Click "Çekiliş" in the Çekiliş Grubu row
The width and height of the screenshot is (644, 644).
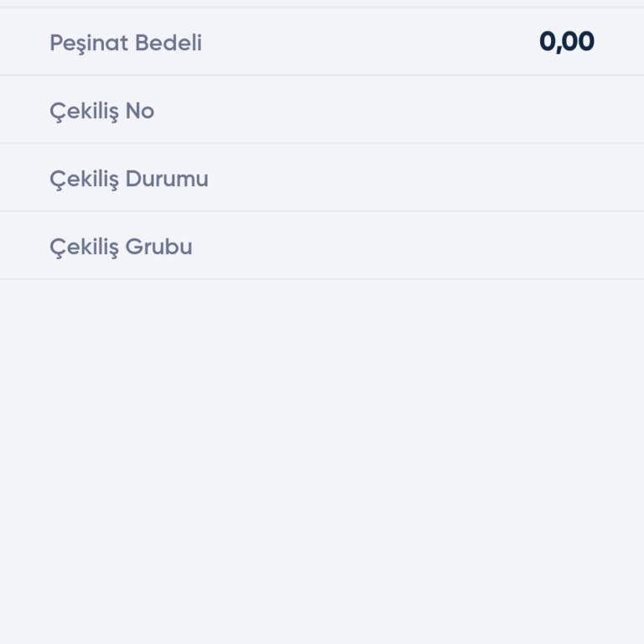click(84, 247)
